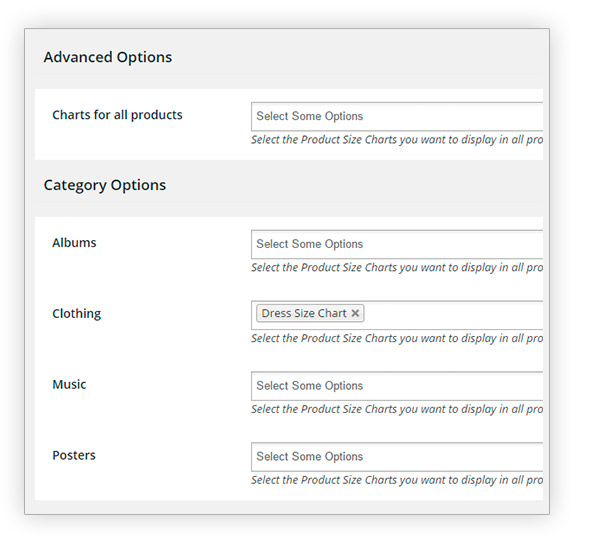
Task: Click the help text under Albums field
Action: [x=396, y=268]
